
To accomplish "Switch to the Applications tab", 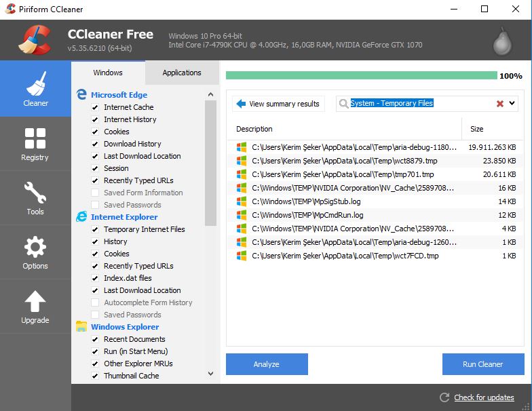I will [x=182, y=73].
